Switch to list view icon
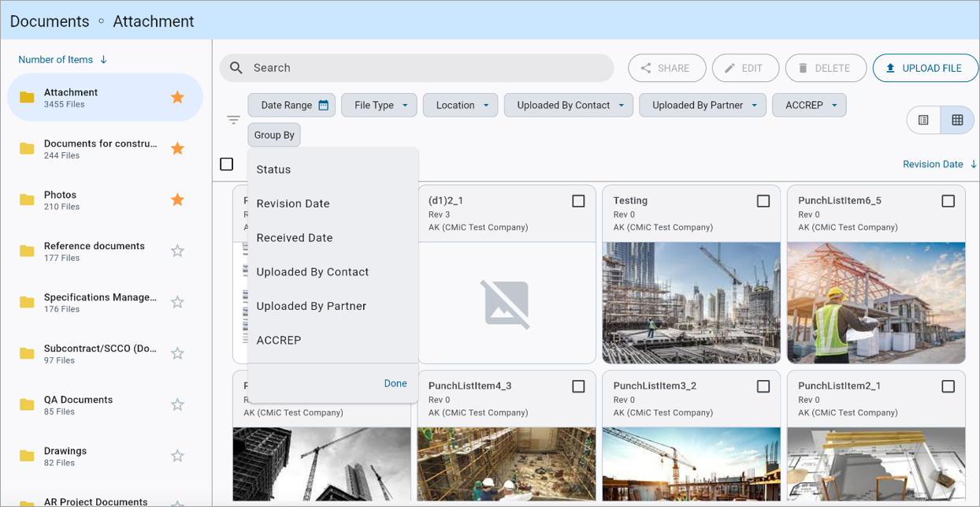The height and width of the screenshot is (507, 980). pyautogui.click(x=923, y=120)
